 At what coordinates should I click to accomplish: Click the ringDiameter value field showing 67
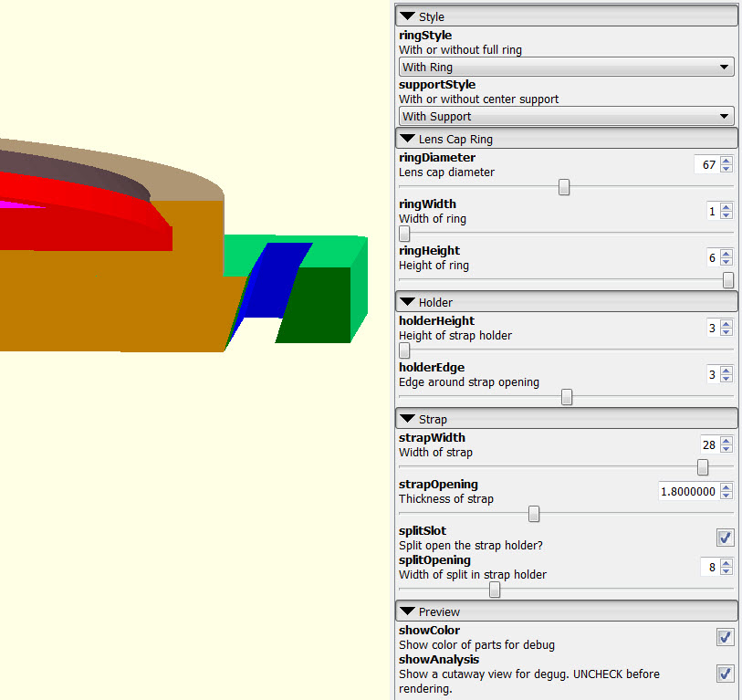coord(707,164)
